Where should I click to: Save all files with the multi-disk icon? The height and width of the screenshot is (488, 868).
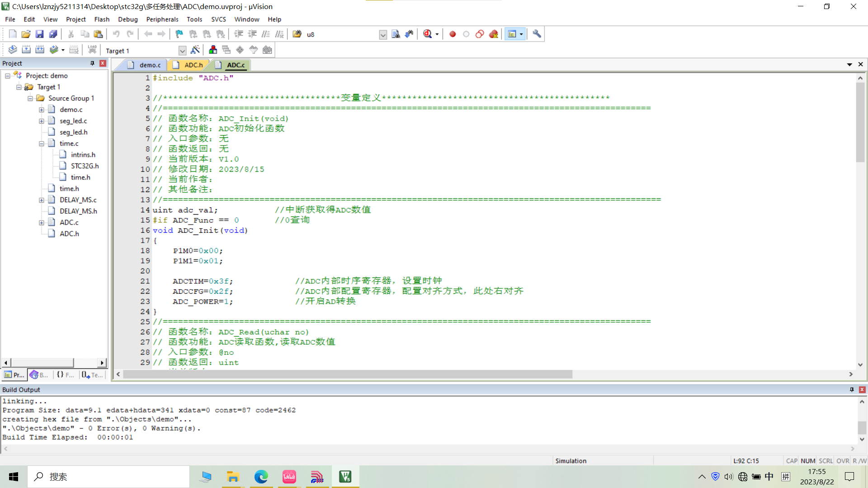pyautogui.click(x=53, y=34)
